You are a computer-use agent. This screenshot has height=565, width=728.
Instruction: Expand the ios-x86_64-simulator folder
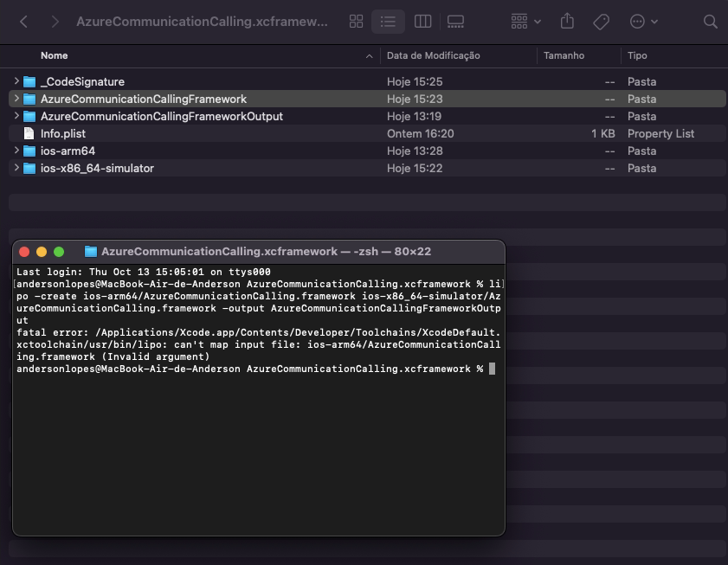click(x=16, y=168)
